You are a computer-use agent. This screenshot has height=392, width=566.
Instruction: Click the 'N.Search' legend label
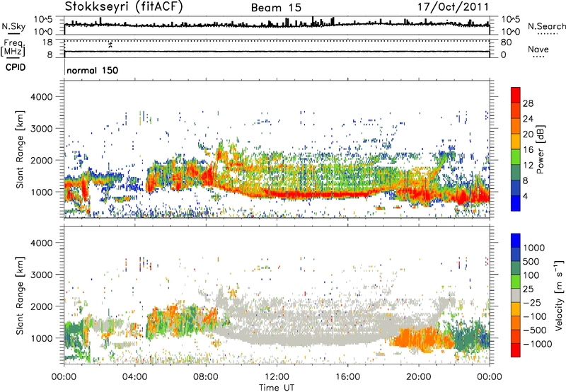[546, 26]
